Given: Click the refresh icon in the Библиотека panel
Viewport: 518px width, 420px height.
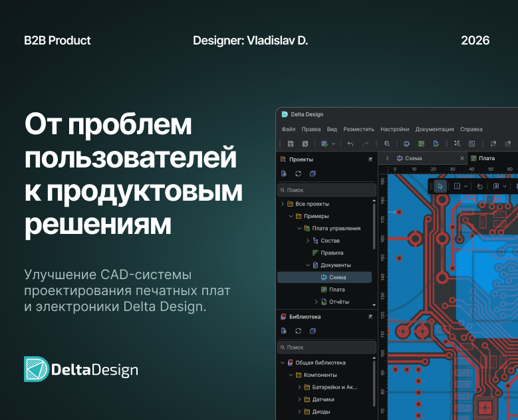Looking at the screenshot, I should 298,331.
